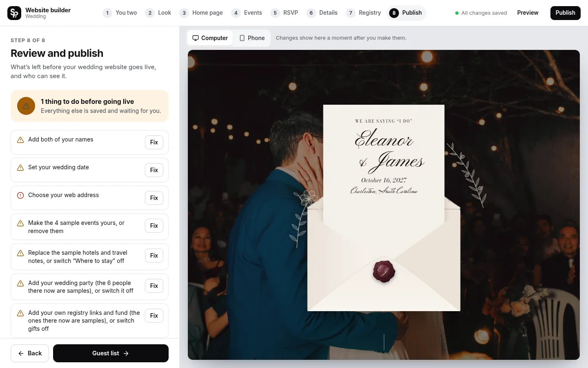
Task: Click warning icon beside sample events item
Action: (x=20, y=223)
